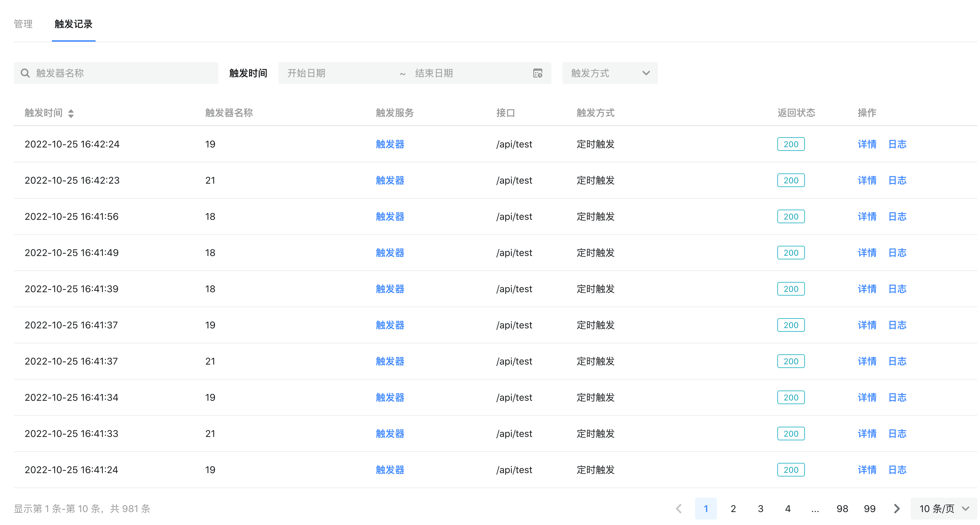Open 详情 for the 16:41:49 record
Image resolution: width=980 pixels, height=525 pixels.
(x=867, y=253)
